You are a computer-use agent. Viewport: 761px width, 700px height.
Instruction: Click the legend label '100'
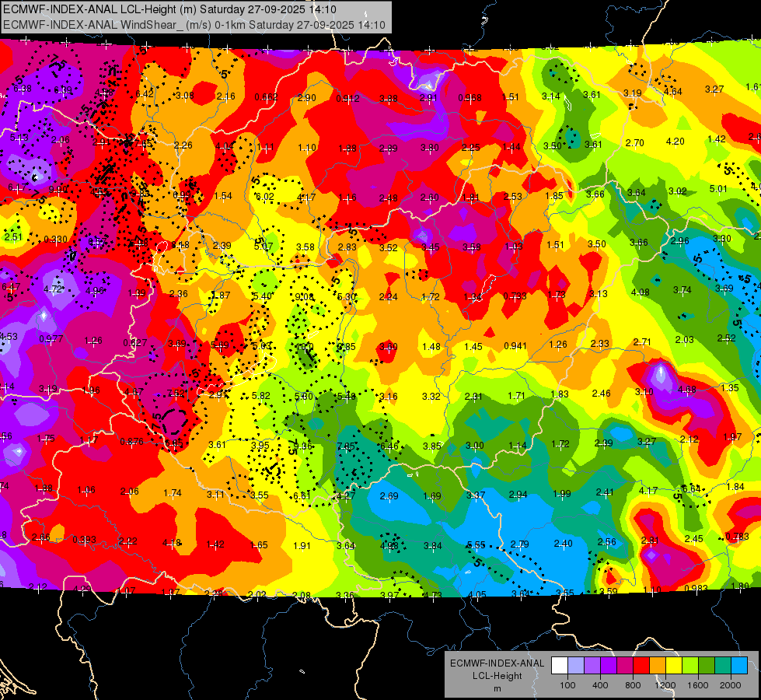click(567, 685)
